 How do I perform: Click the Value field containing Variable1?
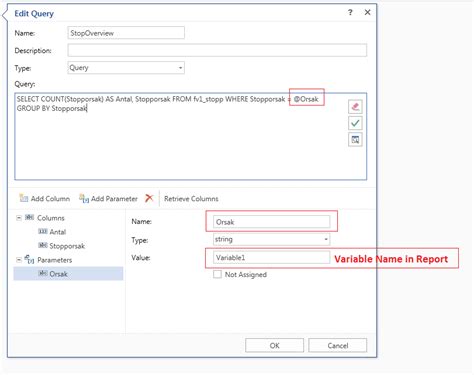click(271, 257)
